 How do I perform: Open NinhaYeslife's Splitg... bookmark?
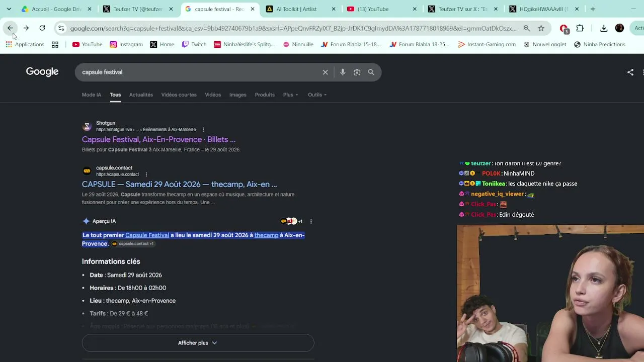[x=245, y=44]
